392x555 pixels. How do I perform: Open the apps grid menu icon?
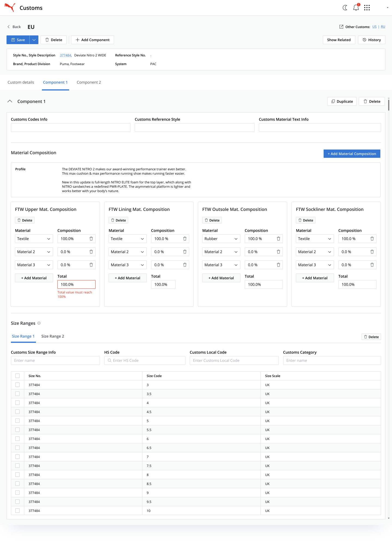tap(367, 8)
